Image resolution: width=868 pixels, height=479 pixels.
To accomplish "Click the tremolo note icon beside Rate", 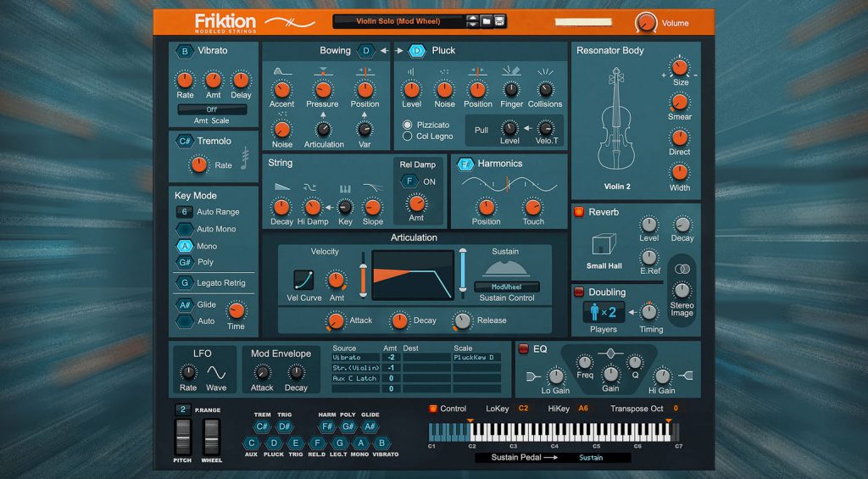I will pyautogui.click(x=245, y=159).
